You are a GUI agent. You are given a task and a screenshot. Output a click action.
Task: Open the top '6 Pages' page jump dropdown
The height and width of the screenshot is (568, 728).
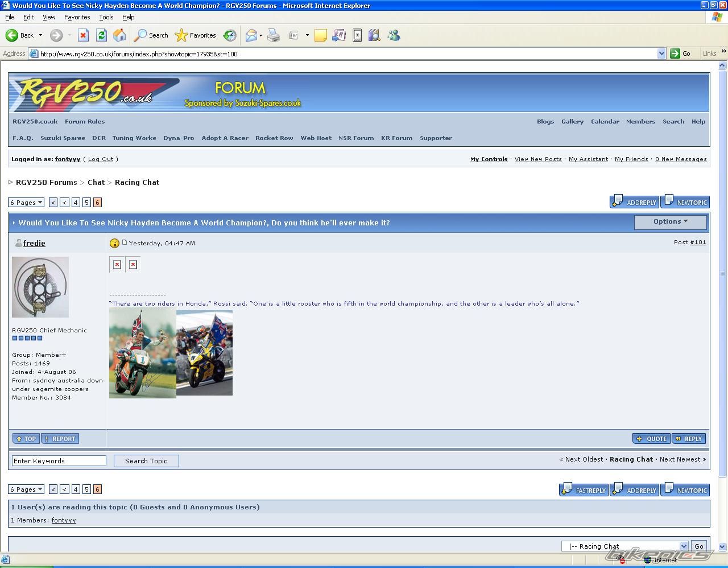pos(26,203)
